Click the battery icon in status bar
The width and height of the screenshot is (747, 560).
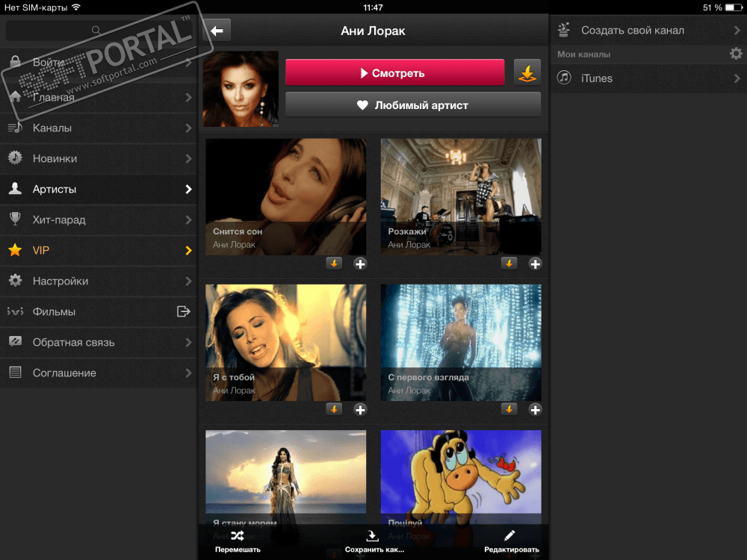pyautogui.click(x=734, y=7)
